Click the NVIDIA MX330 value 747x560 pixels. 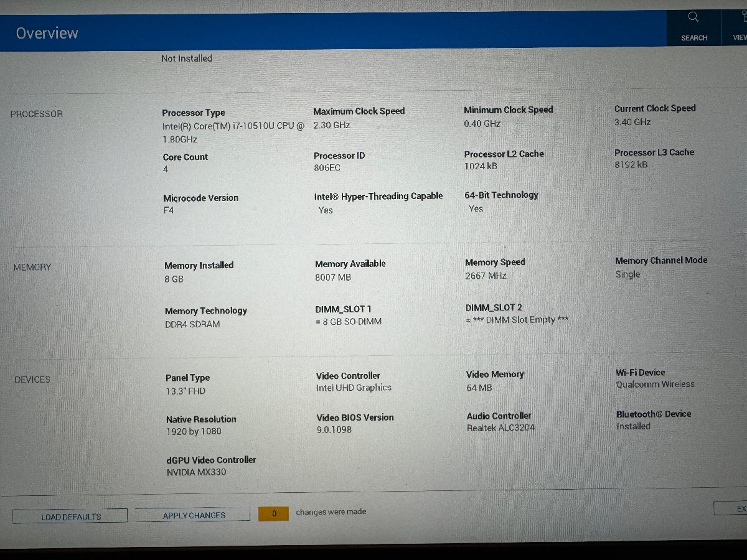pyautogui.click(x=197, y=473)
